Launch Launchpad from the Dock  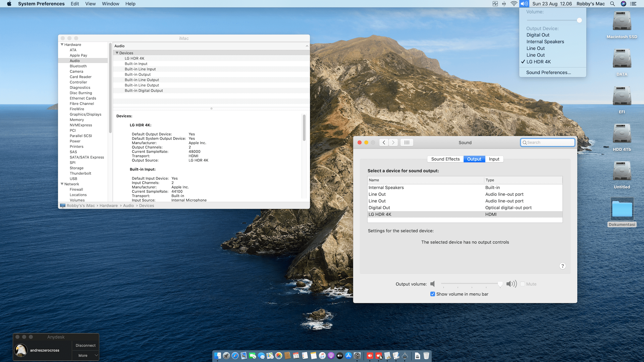(226, 356)
